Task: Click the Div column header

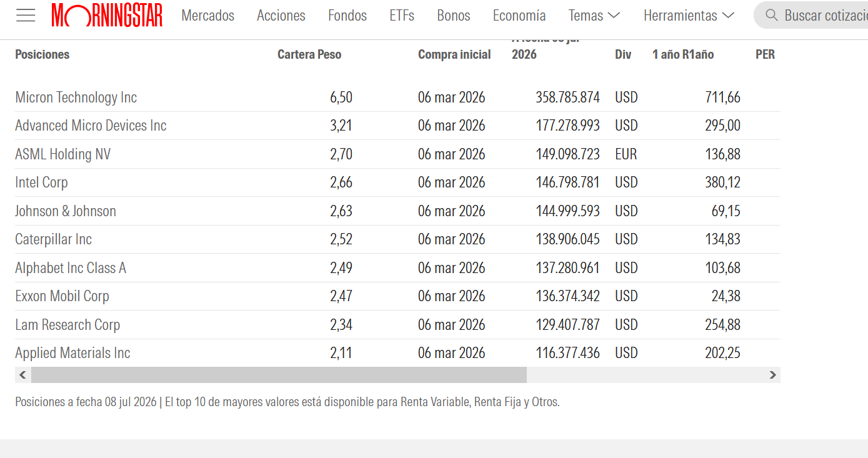Action: pyautogui.click(x=623, y=54)
